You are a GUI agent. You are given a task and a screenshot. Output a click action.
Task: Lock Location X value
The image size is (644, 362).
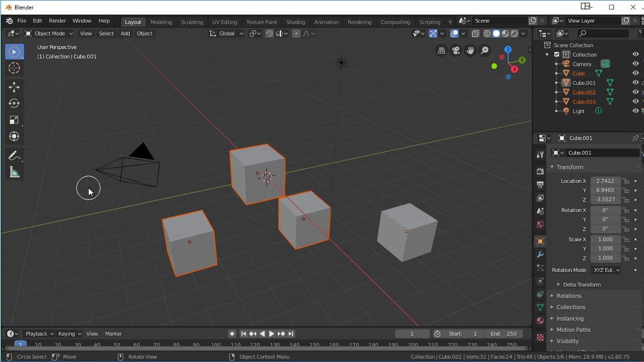[x=625, y=181]
